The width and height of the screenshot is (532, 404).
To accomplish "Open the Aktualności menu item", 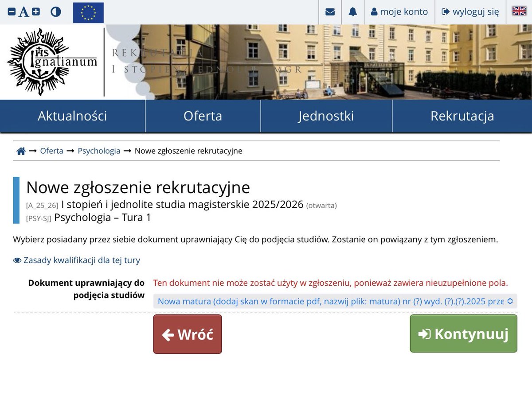I will 72,116.
